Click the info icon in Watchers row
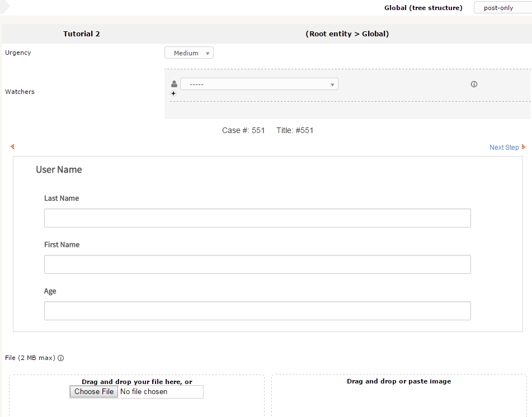The height and width of the screenshot is (417, 532). 474,84
